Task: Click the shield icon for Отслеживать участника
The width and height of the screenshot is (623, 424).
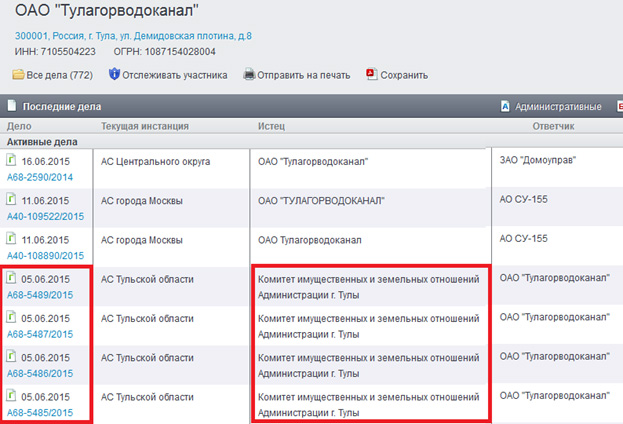Action: coord(114,75)
